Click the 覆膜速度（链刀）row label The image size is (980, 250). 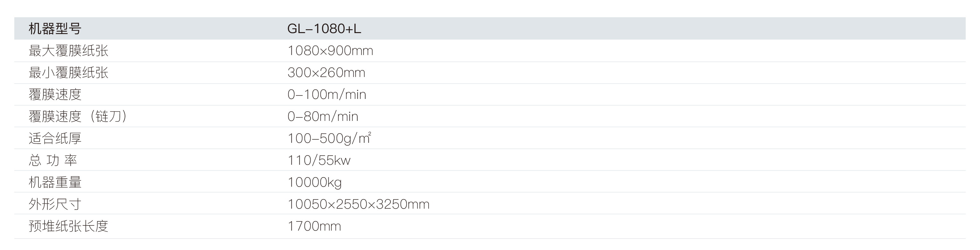point(78,116)
